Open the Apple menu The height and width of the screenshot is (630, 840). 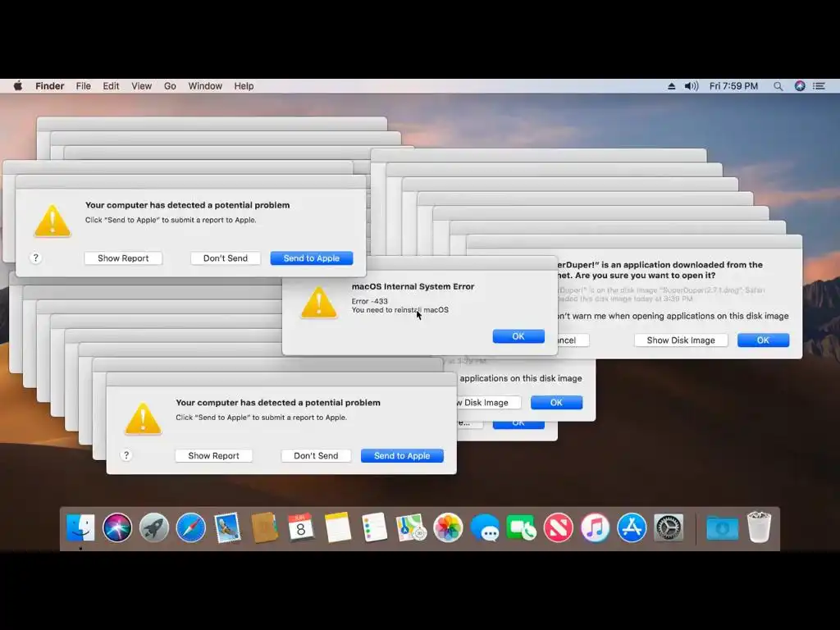pyautogui.click(x=18, y=85)
